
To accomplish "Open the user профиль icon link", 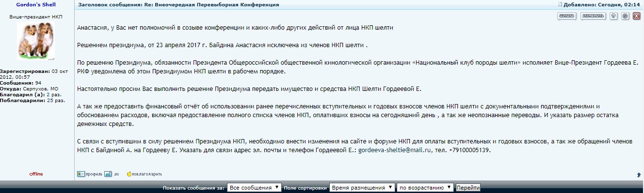I will (81, 174).
